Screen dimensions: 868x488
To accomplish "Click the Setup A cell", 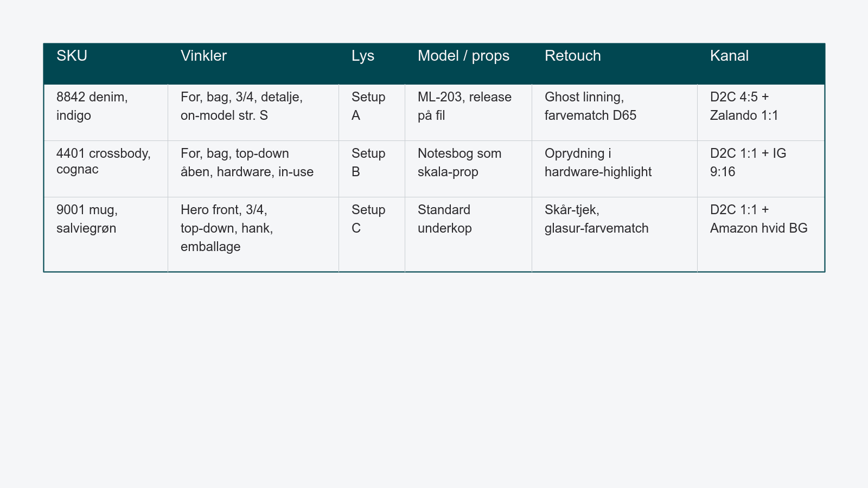I will coord(372,112).
